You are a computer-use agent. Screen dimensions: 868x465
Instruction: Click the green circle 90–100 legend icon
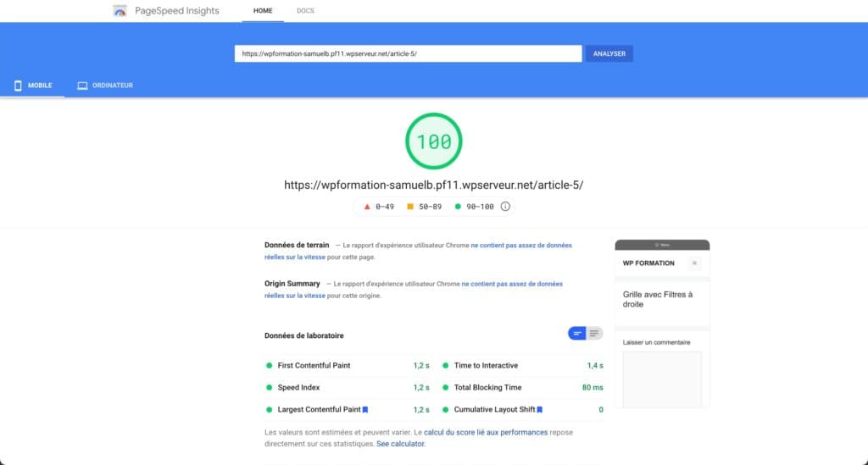458,206
